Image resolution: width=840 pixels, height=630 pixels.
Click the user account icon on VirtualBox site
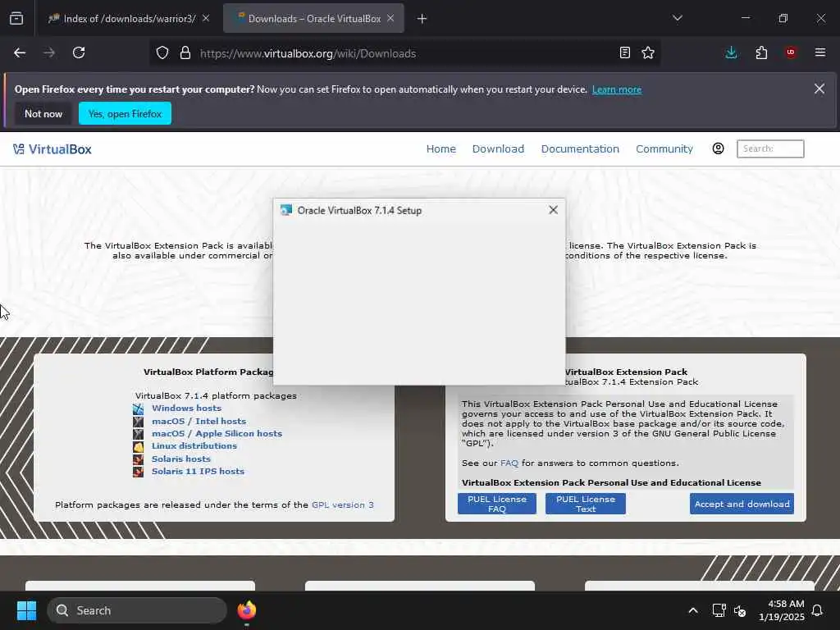pyautogui.click(x=719, y=148)
